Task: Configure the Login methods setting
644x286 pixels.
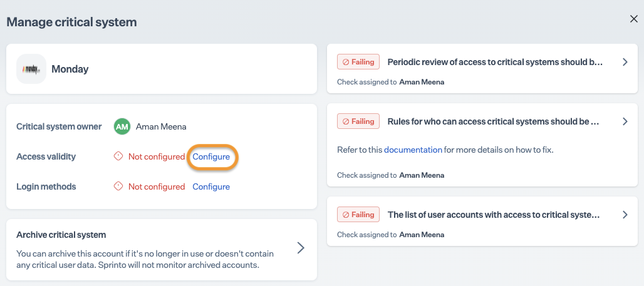Action: pos(211,186)
